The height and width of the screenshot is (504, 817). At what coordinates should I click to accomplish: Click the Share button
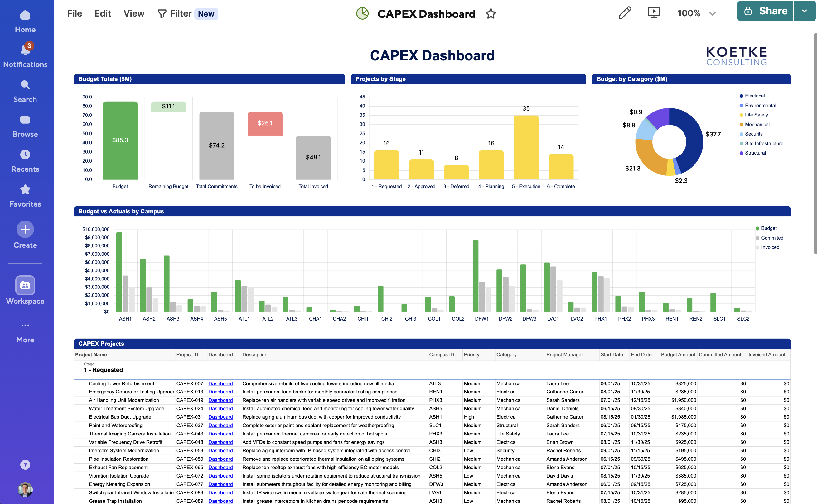click(x=765, y=11)
